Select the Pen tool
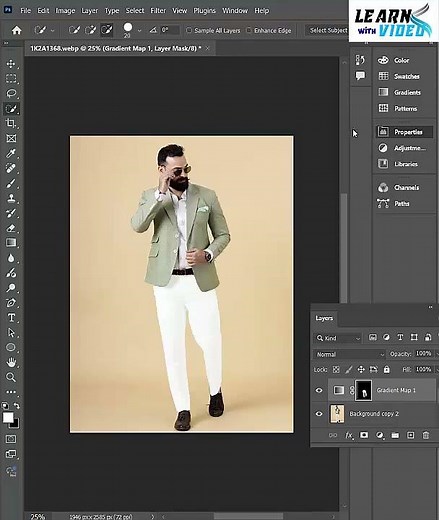Image resolution: width=439 pixels, height=520 pixels. click(x=11, y=303)
